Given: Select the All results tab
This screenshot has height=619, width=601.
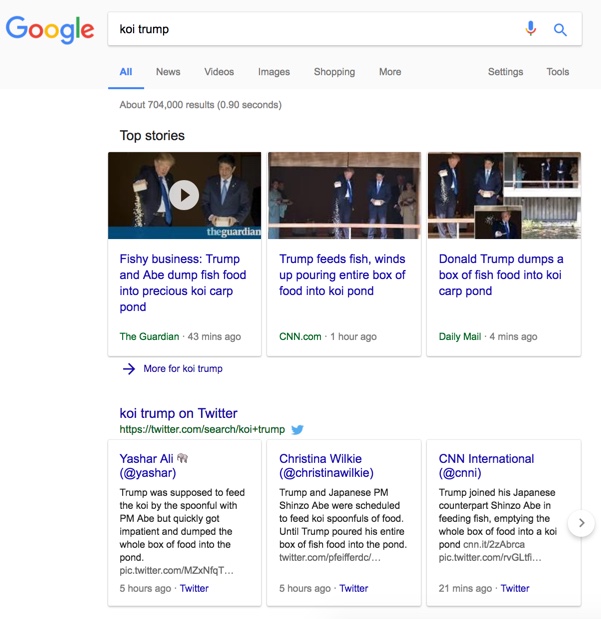Looking at the screenshot, I should [x=126, y=72].
